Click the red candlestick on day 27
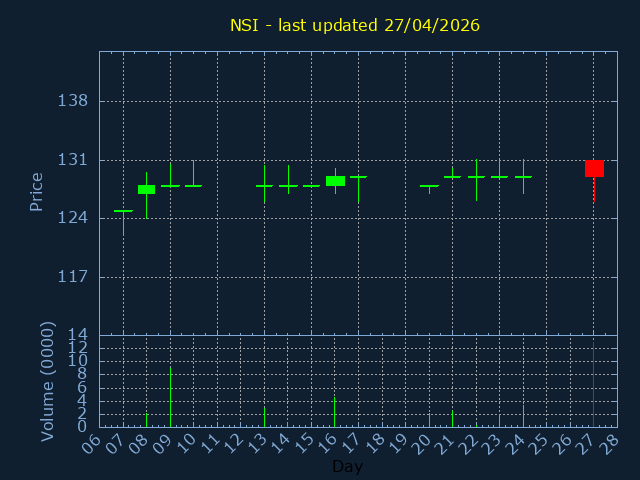This screenshot has width=640, height=480. (x=594, y=168)
